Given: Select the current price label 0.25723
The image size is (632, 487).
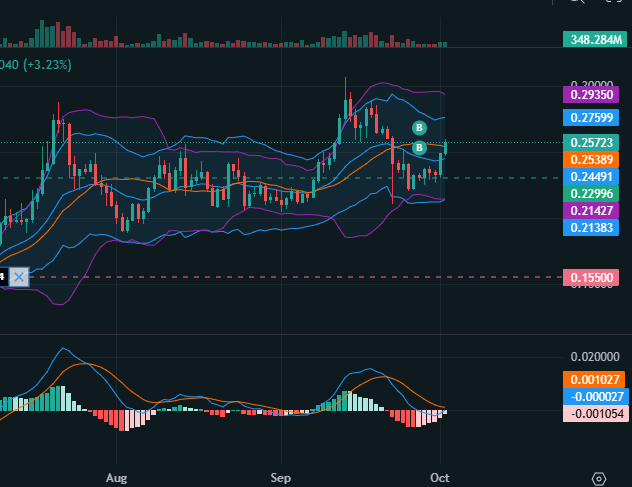Looking at the screenshot, I should coord(593,143).
